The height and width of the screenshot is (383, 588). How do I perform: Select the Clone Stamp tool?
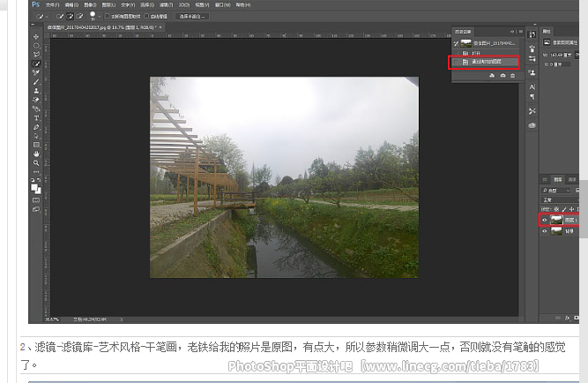click(36, 91)
